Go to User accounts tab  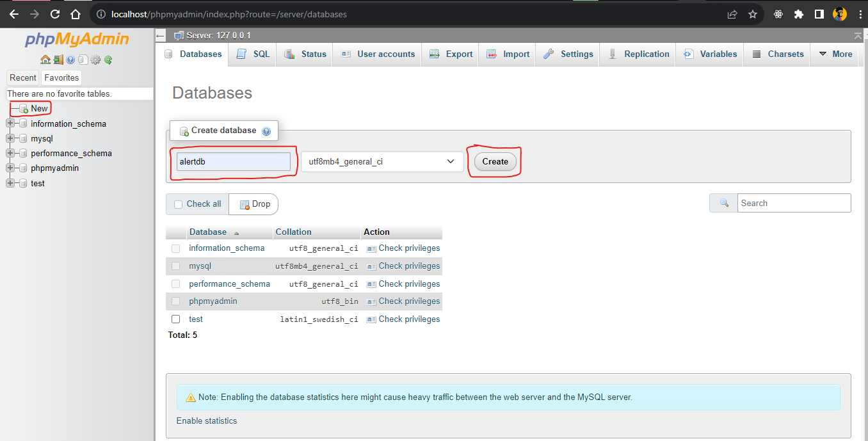(378, 54)
